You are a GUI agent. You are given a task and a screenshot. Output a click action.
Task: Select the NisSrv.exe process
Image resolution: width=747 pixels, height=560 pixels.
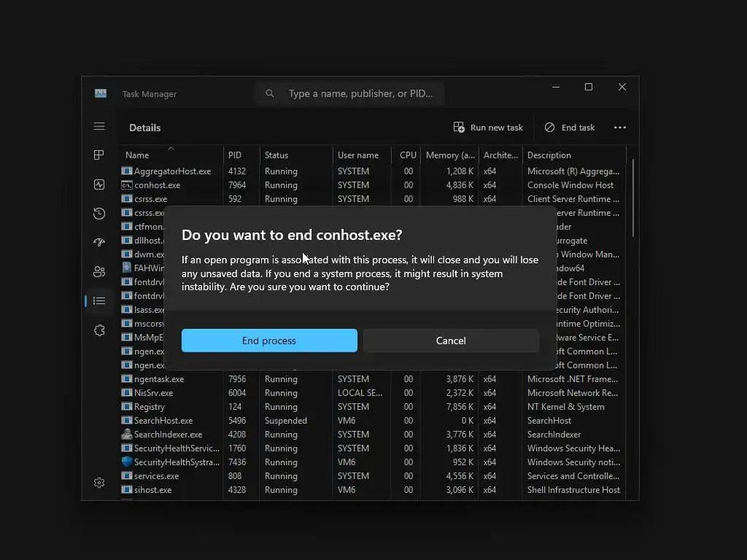(372, 393)
